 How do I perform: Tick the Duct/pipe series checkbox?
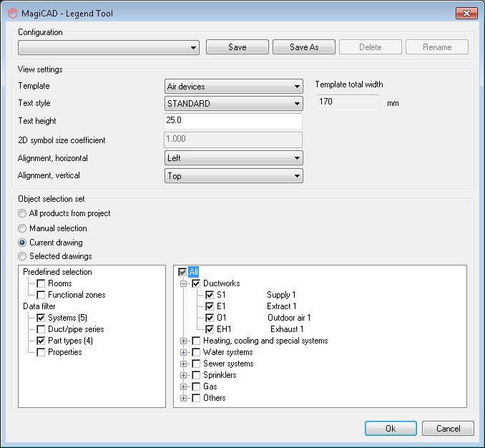pyautogui.click(x=41, y=329)
